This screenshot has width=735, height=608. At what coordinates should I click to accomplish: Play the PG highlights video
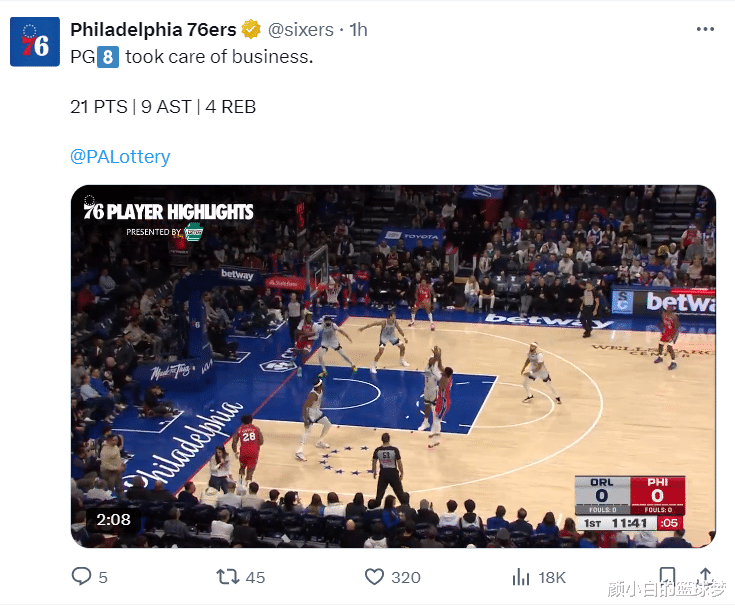point(393,366)
